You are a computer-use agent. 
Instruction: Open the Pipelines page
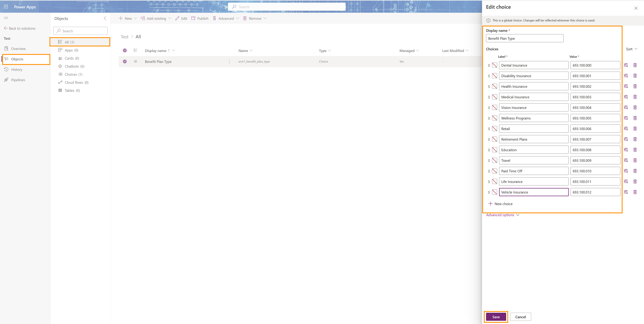tap(18, 80)
